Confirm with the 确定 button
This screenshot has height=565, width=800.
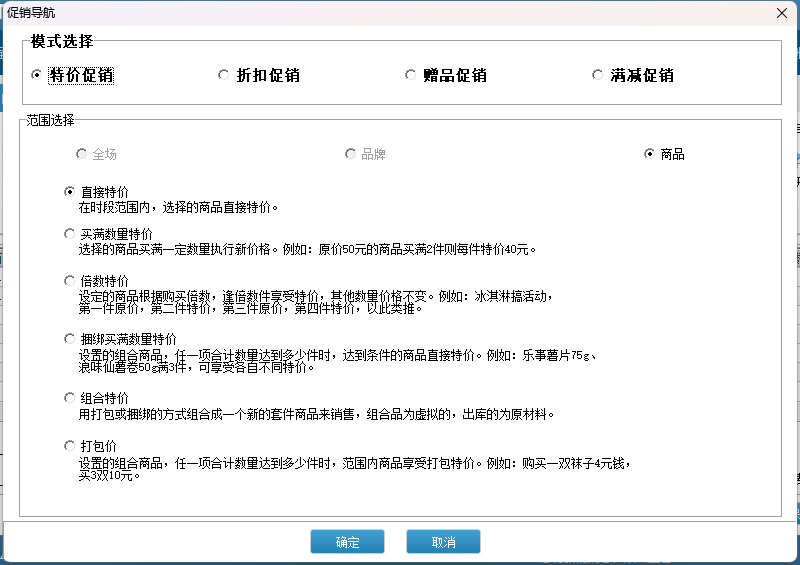347,541
